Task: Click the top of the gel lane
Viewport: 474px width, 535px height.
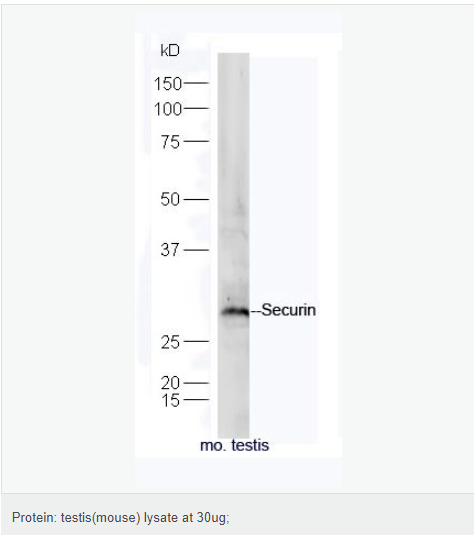Action: [234, 60]
